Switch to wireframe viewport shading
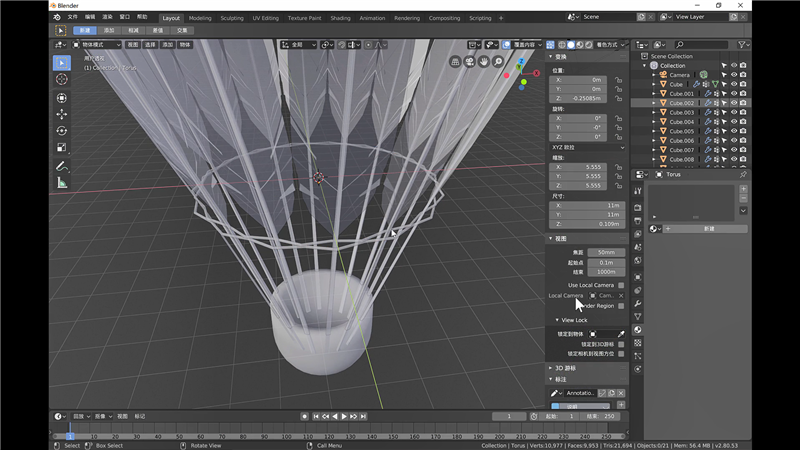 click(562, 45)
